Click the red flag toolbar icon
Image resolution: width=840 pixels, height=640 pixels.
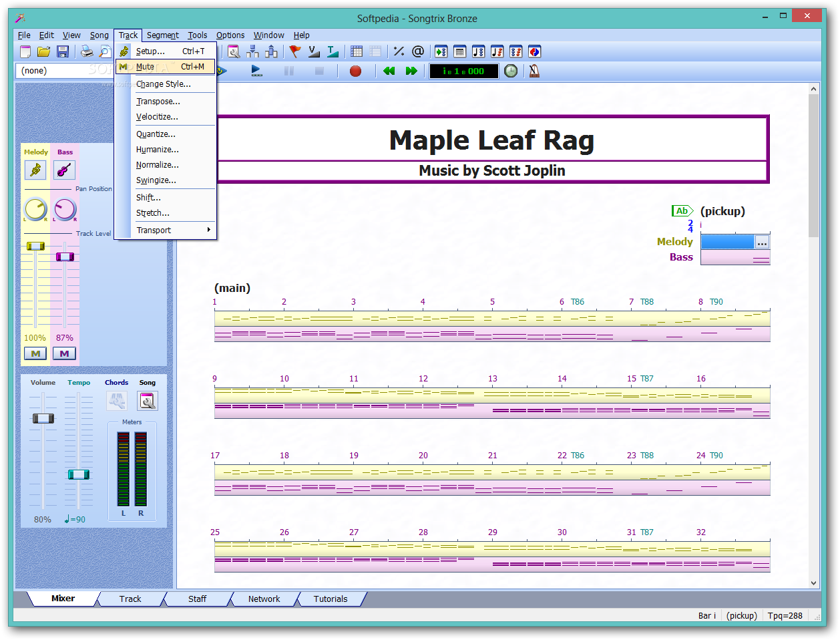point(294,51)
